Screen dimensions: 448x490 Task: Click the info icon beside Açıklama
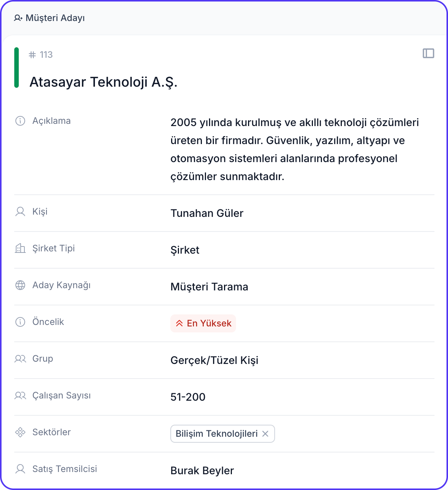[x=20, y=121]
